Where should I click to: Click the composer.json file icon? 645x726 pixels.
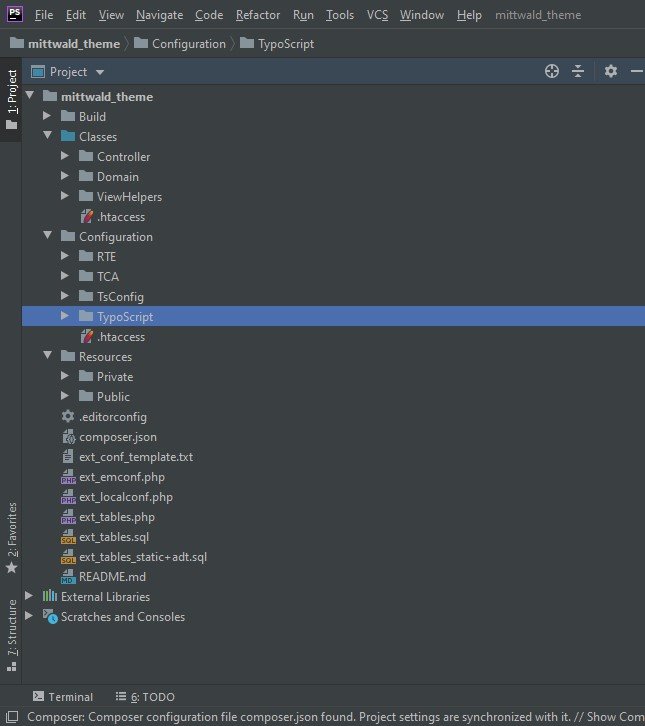(x=68, y=436)
